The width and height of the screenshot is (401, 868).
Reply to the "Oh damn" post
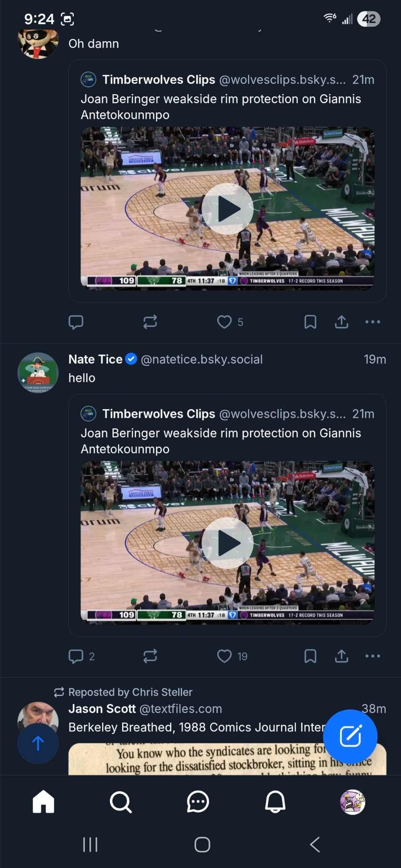click(x=76, y=322)
